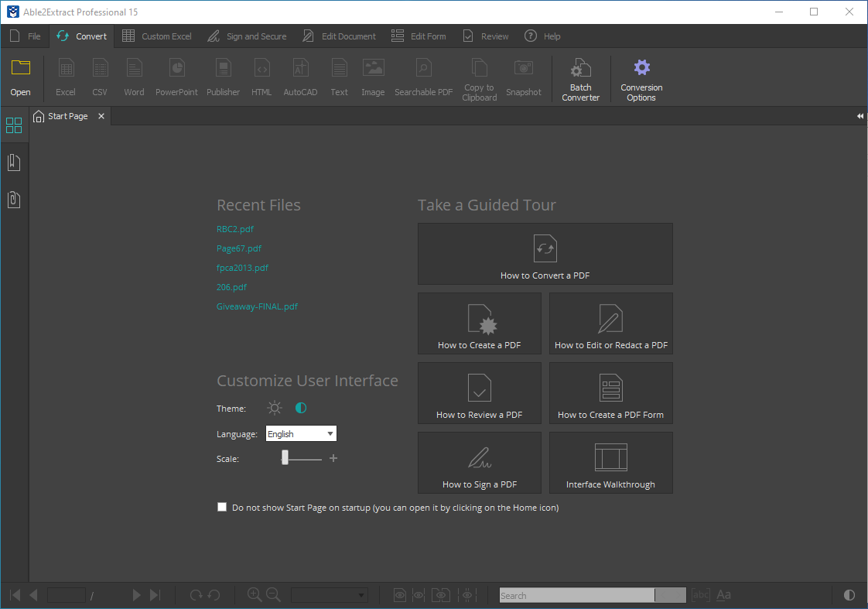
Task: Adjust the interface Scale slider
Action: point(287,457)
